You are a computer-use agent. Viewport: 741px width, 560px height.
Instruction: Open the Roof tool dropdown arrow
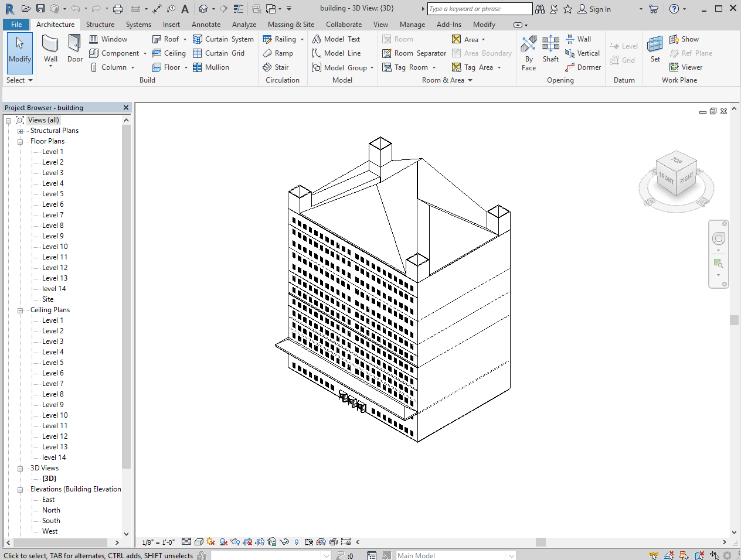(x=185, y=39)
